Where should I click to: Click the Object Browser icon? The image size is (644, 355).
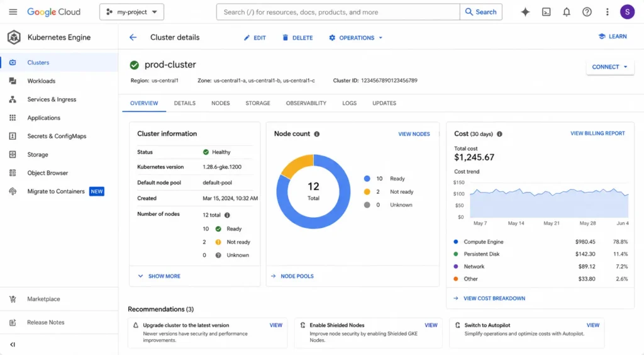[13, 173]
